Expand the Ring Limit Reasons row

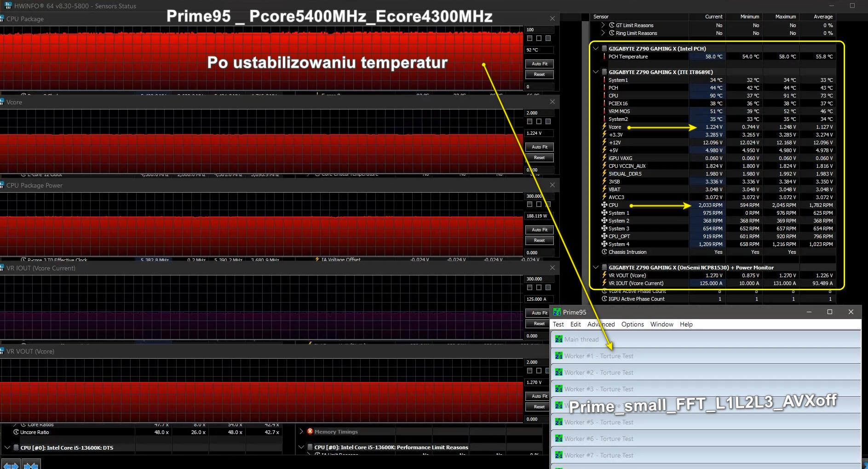603,33
